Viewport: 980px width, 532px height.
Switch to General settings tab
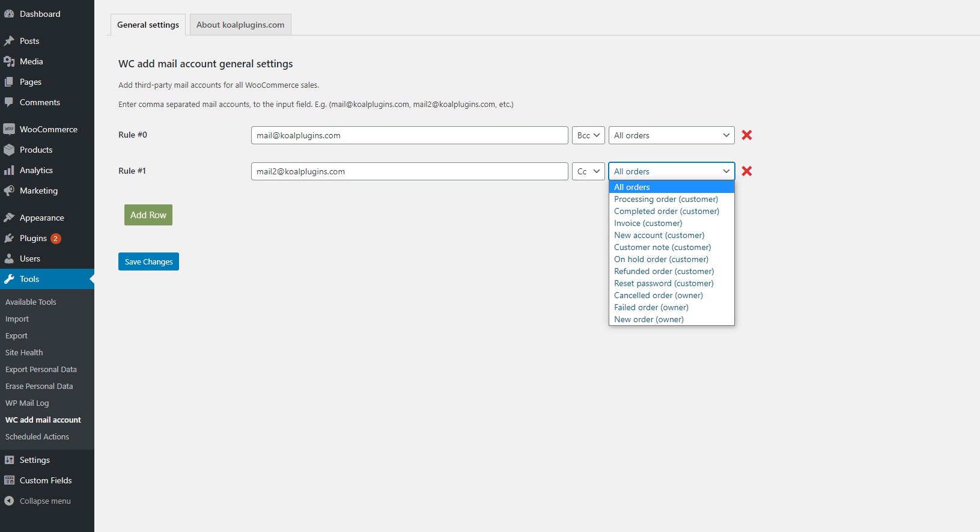[148, 25]
